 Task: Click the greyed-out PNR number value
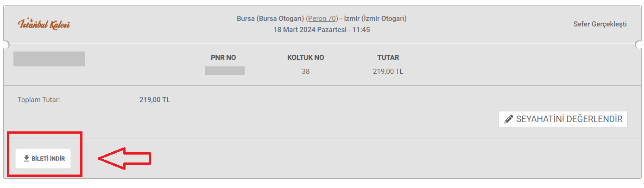tap(225, 71)
